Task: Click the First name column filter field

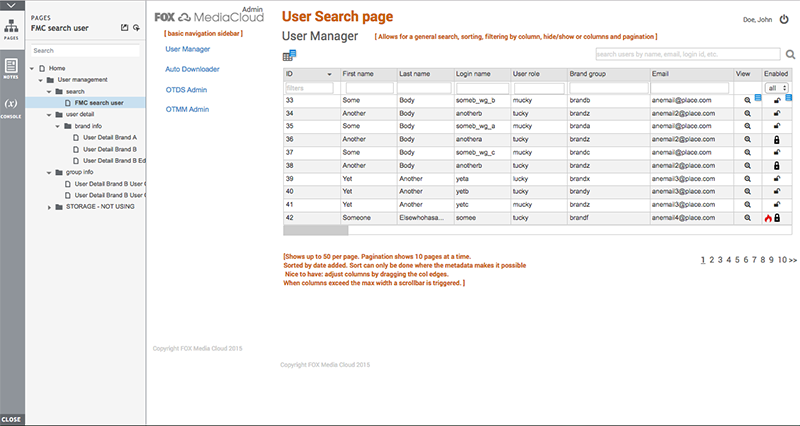Action: coord(368,88)
